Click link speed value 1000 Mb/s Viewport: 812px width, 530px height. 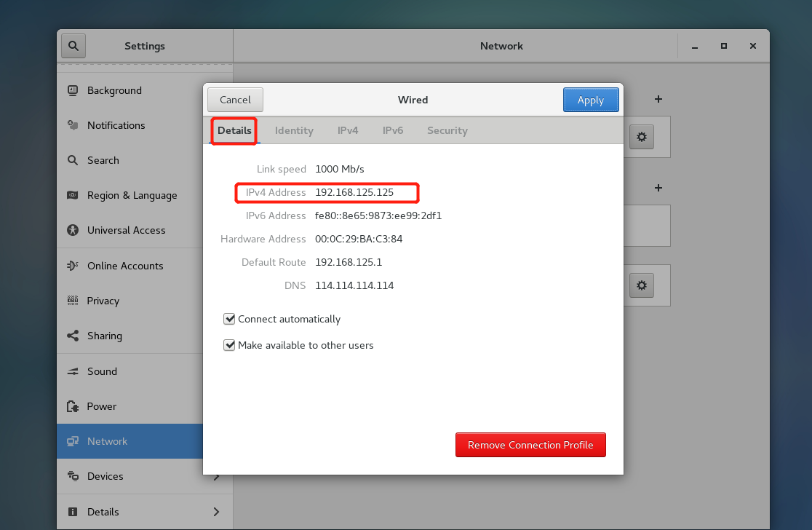pyautogui.click(x=339, y=169)
